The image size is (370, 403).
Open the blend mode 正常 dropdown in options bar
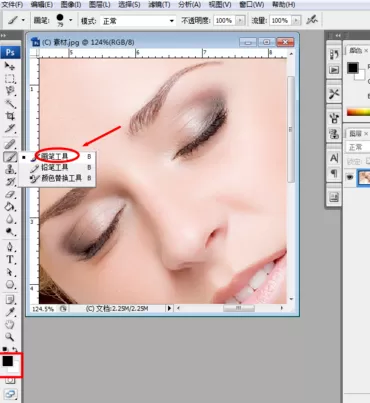click(138, 21)
